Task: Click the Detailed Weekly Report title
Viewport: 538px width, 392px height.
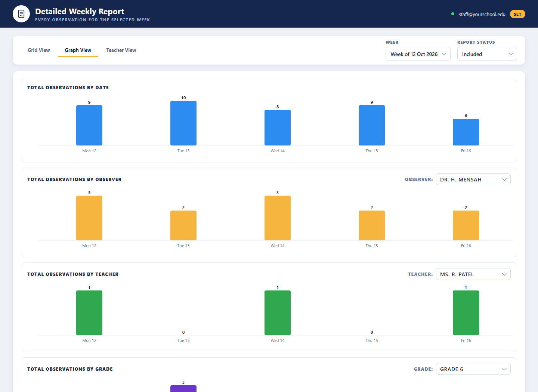Action: [80, 12]
